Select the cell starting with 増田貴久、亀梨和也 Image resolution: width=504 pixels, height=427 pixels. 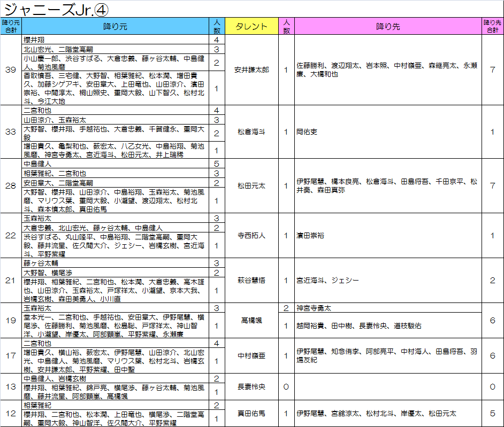pyautogui.click(x=116, y=150)
